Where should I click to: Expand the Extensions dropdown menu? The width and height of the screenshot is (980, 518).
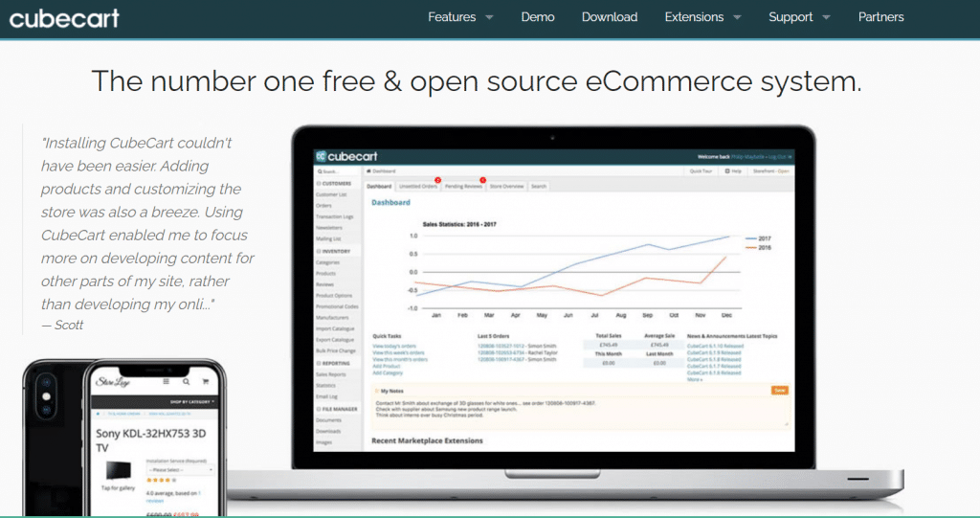[x=702, y=17]
